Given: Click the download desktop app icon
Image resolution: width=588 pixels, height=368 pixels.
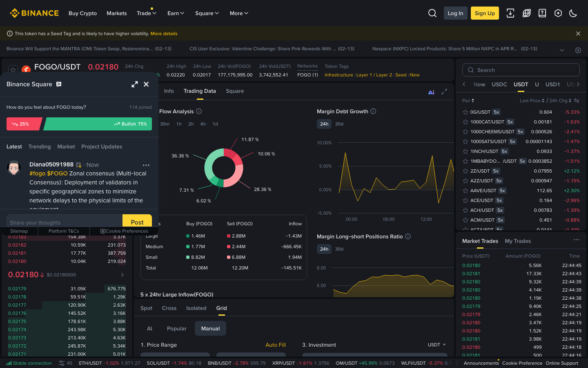Looking at the screenshot, I should (510, 13).
